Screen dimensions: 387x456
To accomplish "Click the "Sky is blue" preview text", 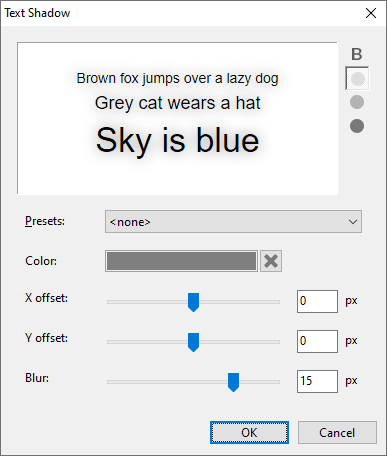I will (x=177, y=141).
